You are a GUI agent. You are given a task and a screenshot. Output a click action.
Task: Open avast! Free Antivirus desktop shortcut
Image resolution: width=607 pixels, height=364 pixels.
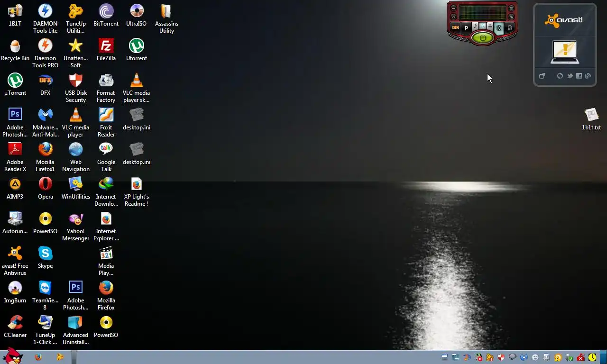tap(15, 261)
